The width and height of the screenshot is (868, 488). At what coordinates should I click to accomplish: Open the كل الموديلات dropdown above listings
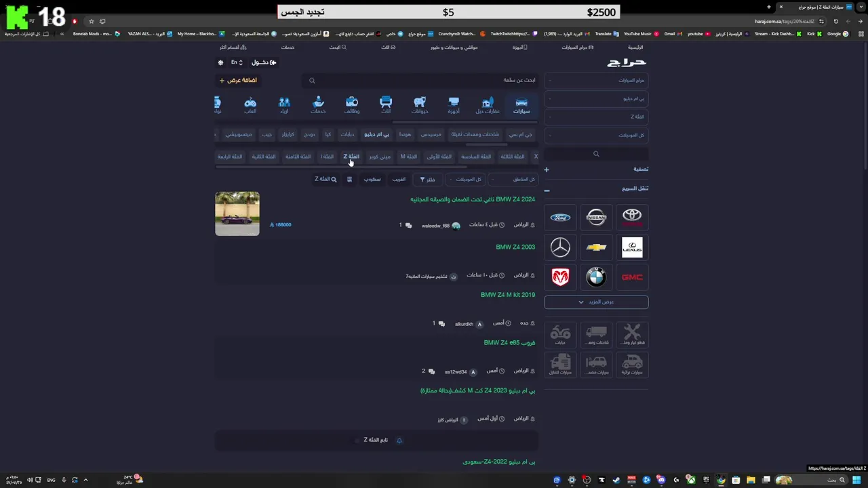pos(465,180)
